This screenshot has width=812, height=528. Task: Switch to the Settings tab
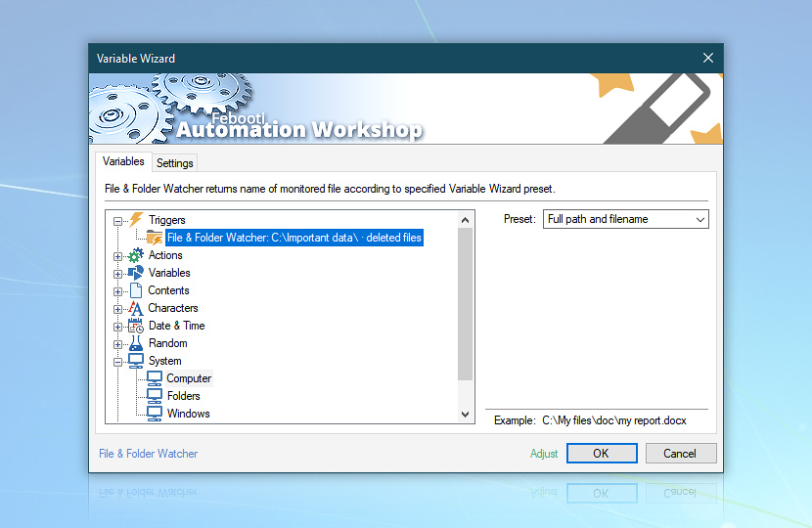pyautogui.click(x=174, y=163)
